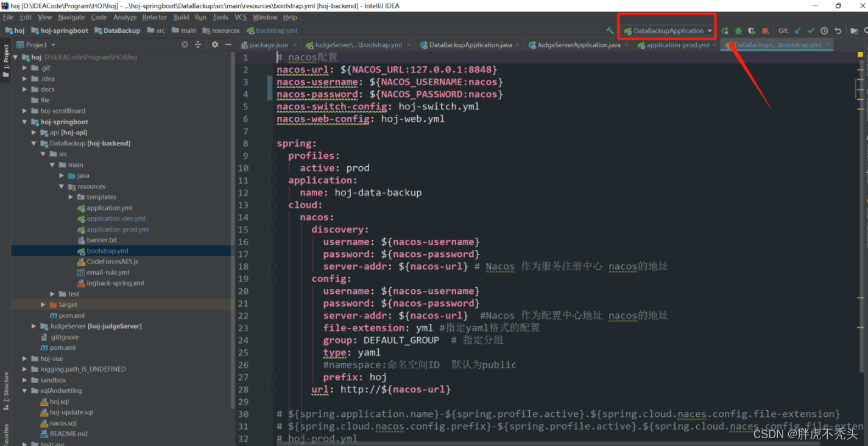The width and height of the screenshot is (868, 446).
Task: Show Git history via clock icon
Action: 824,30
